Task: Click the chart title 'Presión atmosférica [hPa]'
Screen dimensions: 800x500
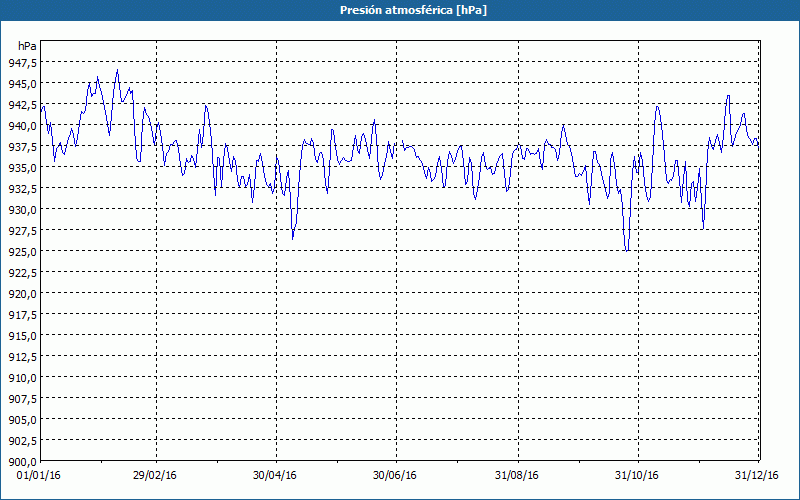Action: 413,10
